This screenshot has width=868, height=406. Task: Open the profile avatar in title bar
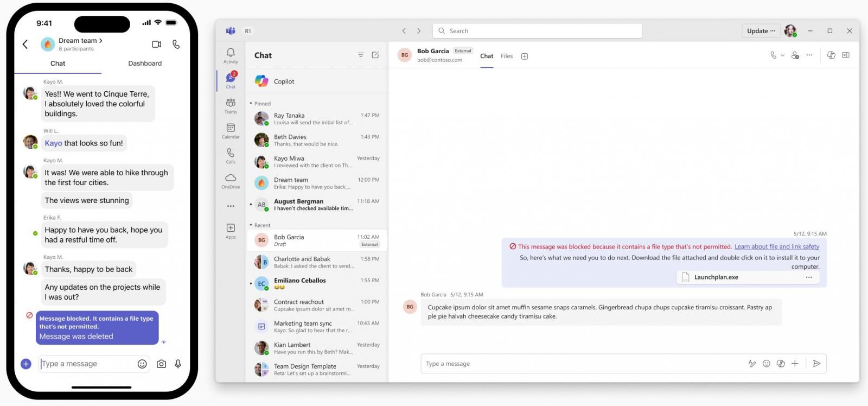pos(790,30)
